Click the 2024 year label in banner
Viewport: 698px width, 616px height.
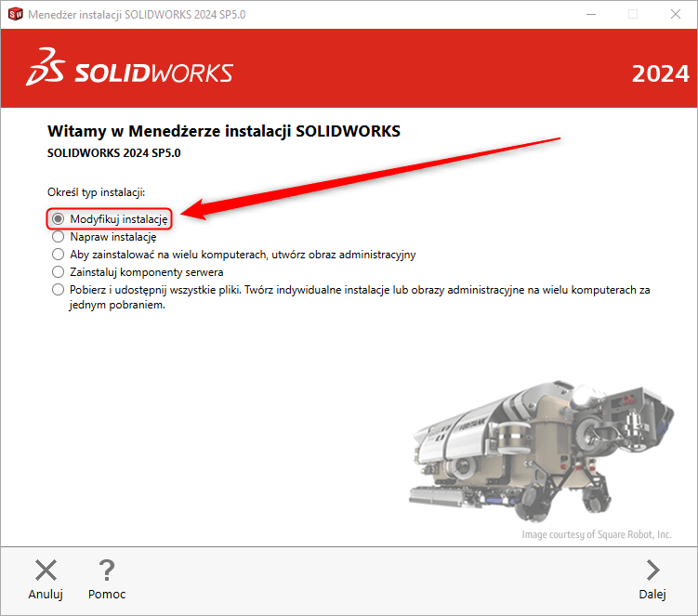pos(660,73)
